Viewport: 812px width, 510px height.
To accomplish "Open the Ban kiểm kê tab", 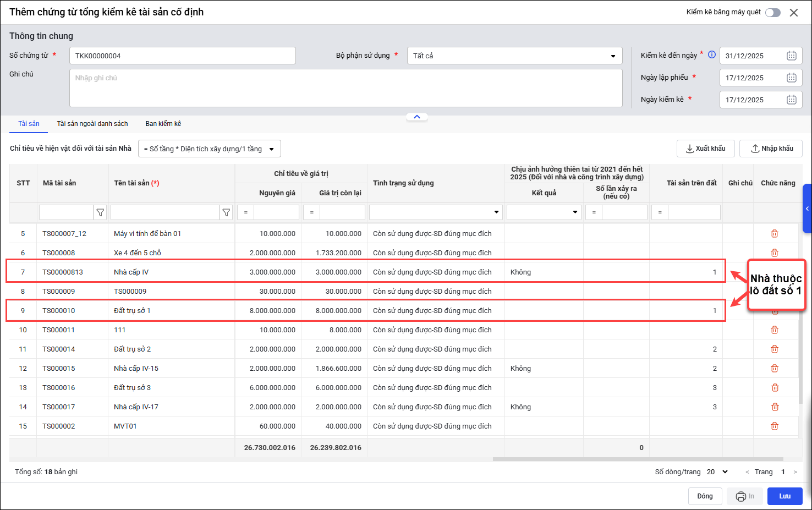I will tap(163, 124).
